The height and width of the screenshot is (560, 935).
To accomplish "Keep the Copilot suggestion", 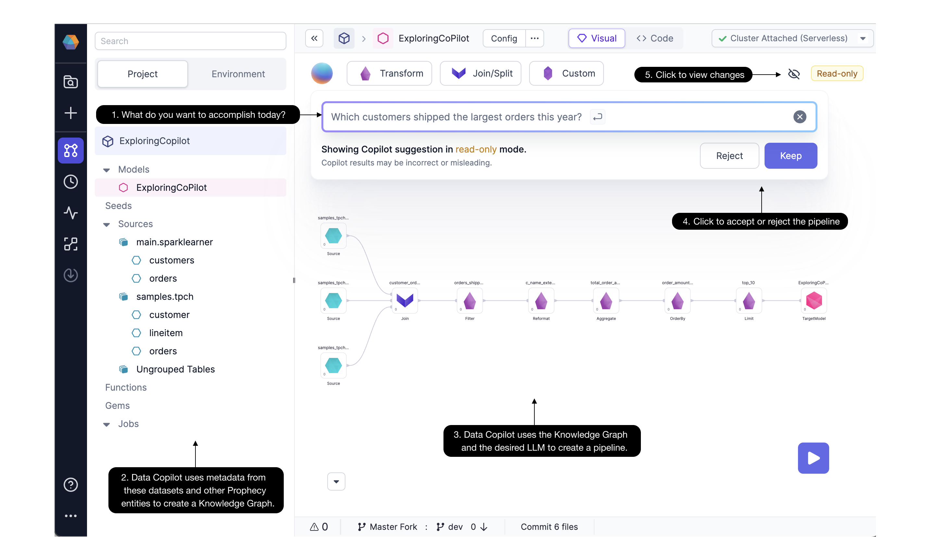I will pos(791,156).
